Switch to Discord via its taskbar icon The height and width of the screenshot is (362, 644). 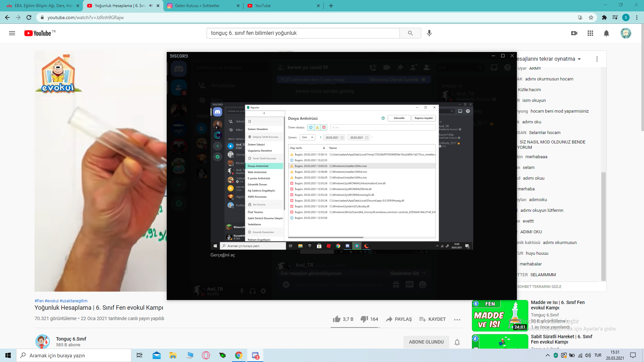[255, 355]
